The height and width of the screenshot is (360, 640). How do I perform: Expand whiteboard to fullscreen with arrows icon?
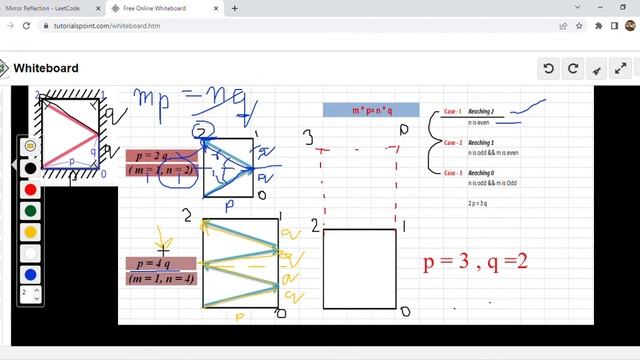tap(620, 69)
